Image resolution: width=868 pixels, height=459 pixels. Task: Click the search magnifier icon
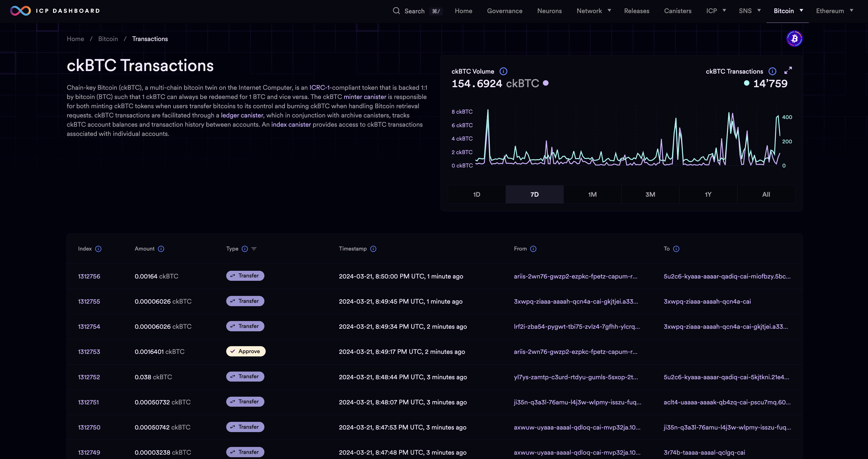[x=396, y=11]
